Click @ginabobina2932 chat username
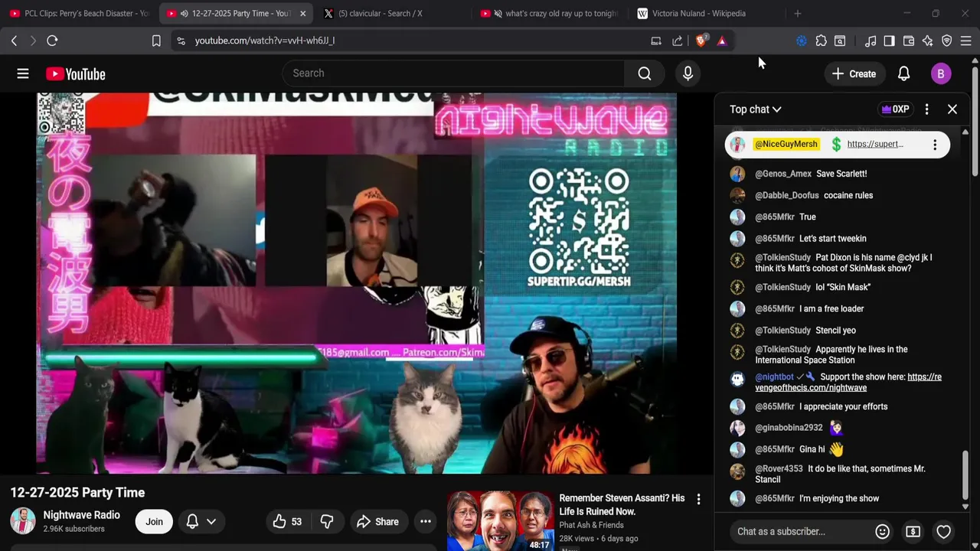The image size is (980, 551). 789,428
